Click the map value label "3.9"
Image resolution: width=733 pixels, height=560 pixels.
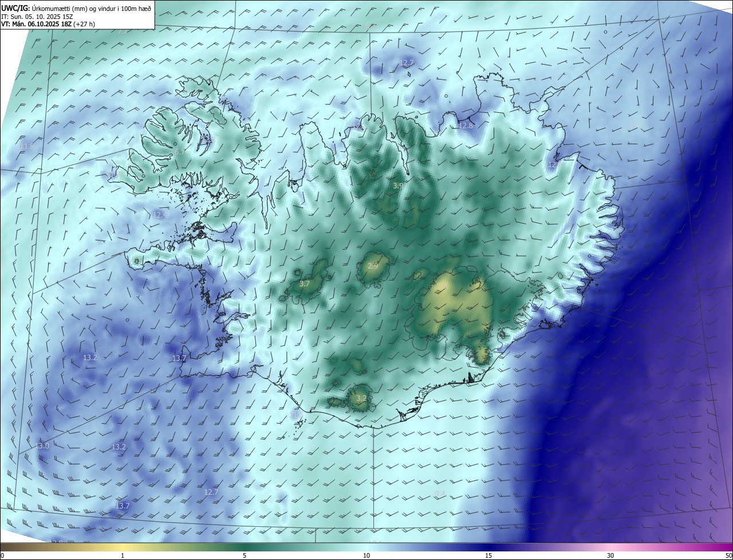coord(397,186)
